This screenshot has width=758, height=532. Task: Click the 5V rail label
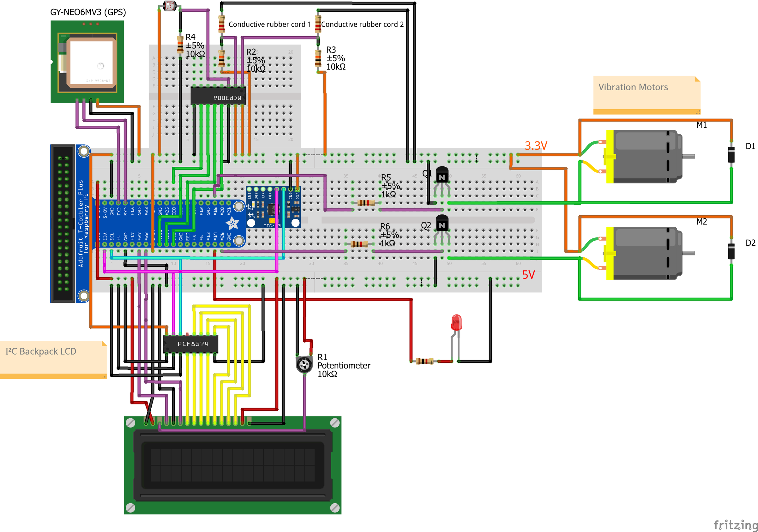[528, 275]
